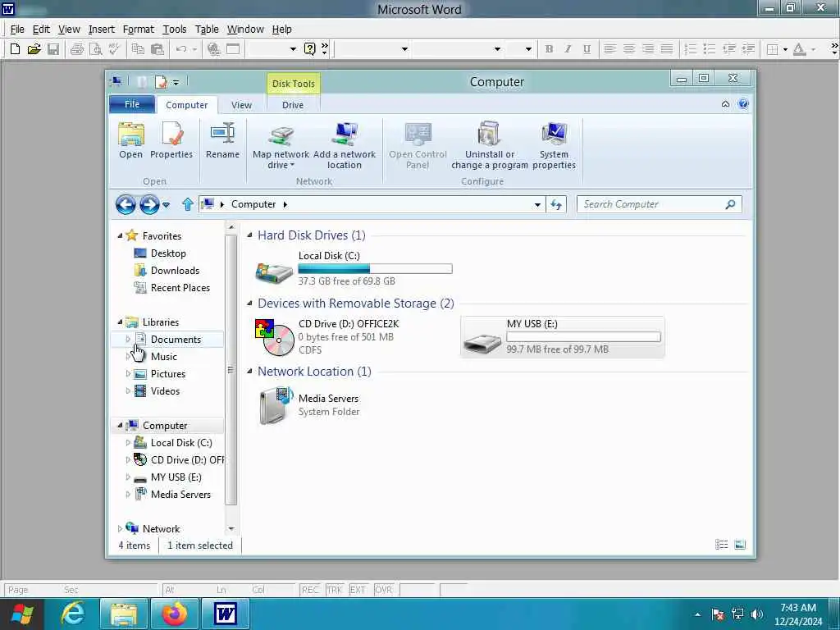Toggle Italic formatting in Word
Image resolution: width=840 pixels, height=630 pixels.
click(568, 49)
